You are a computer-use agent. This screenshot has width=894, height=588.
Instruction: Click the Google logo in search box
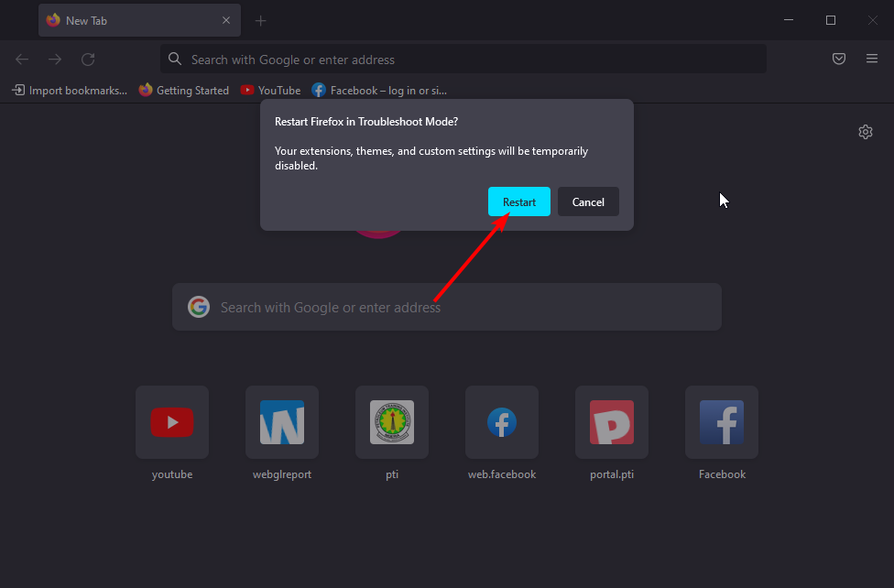click(x=199, y=307)
